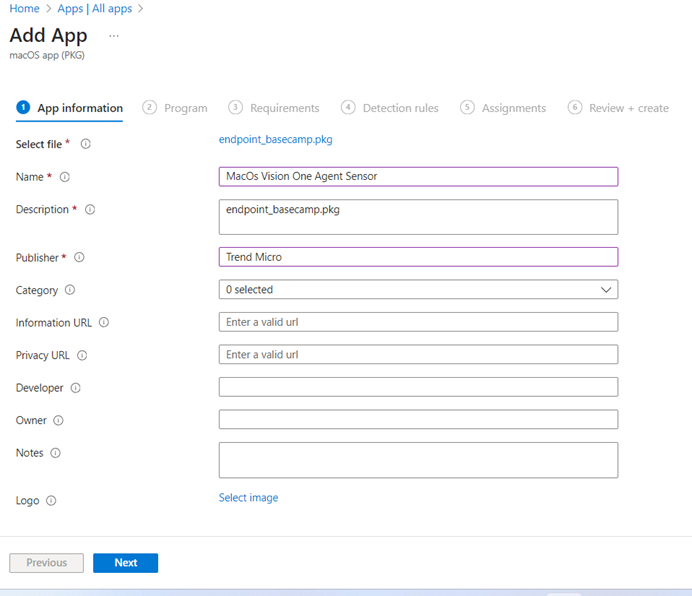Go to the Requirements step
Screen dimensions: 692x596
pyautogui.click(x=274, y=108)
